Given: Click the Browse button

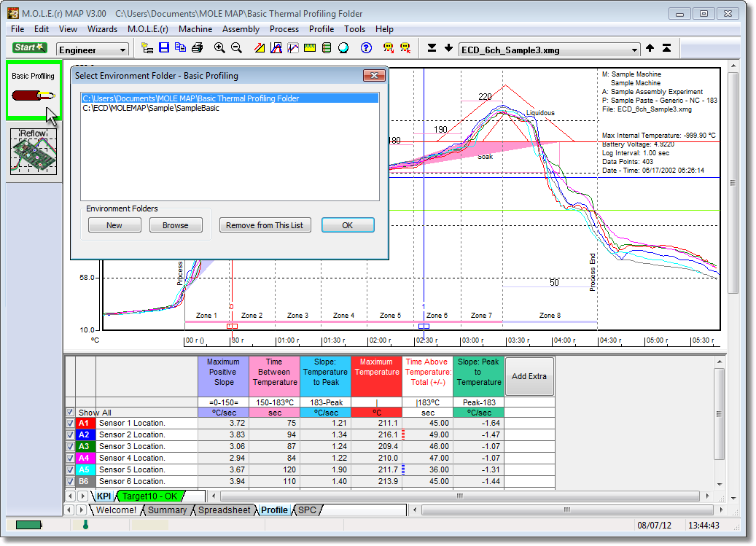Looking at the screenshot, I should tap(176, 225).
